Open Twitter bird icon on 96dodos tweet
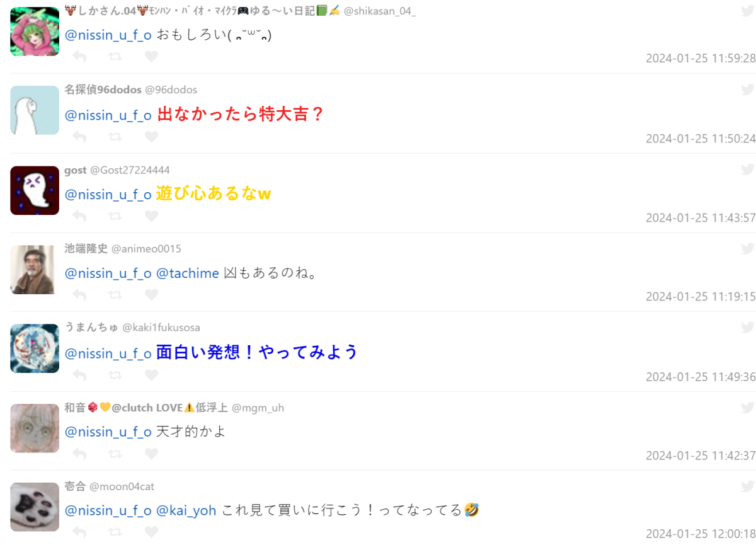The height and width of the screenshot is (545, 756). (x=748, y=89)
